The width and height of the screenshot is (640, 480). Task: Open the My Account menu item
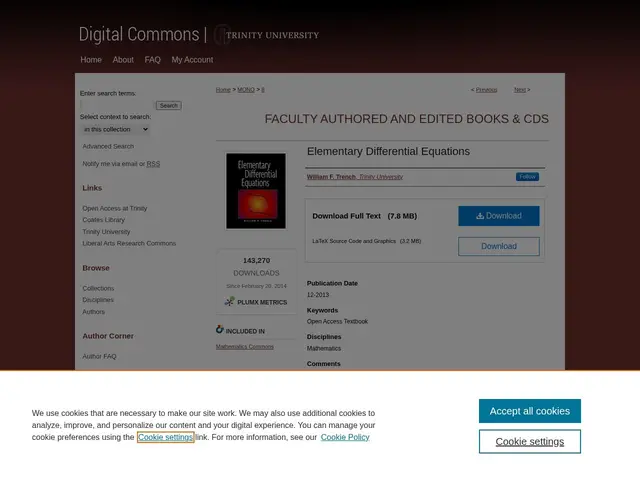(x=192, y=60)
